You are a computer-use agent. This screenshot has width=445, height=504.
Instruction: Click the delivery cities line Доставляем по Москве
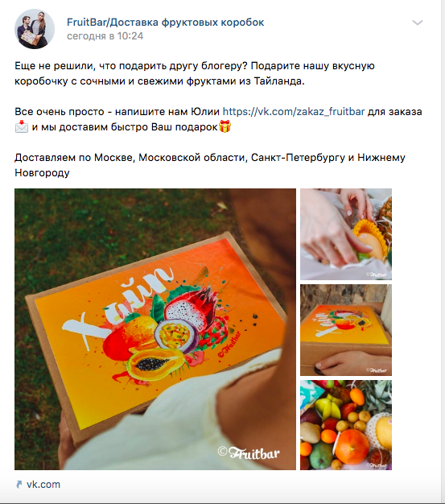[210, 165]
